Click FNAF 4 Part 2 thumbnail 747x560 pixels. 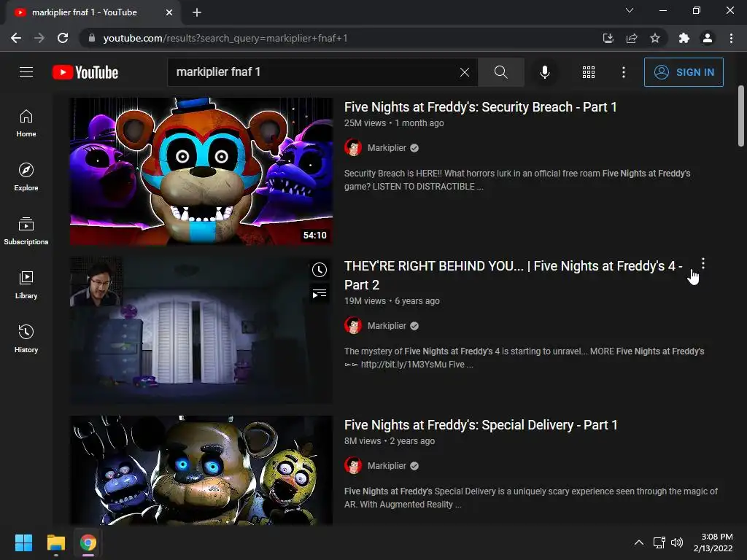(x=201, y=330)
